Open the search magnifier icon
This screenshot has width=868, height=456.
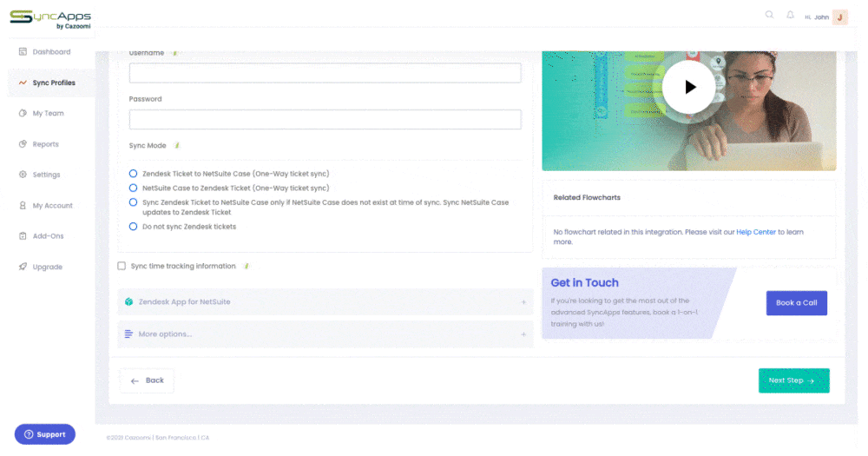[769, 15]
